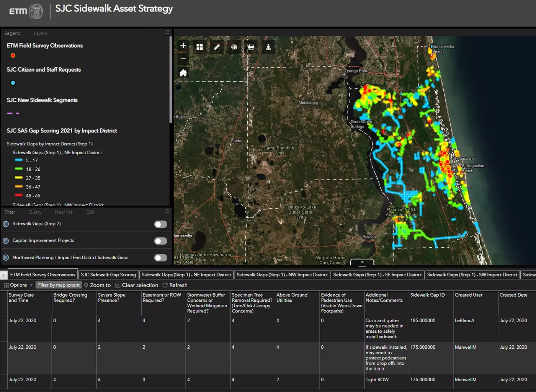
Task: Return map to default home extent
Action: (x=183, y=73)
